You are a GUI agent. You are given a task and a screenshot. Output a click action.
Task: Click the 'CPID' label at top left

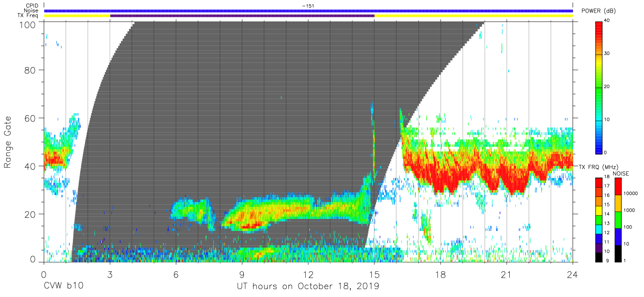pyautogui.click(x=33, y=6)
